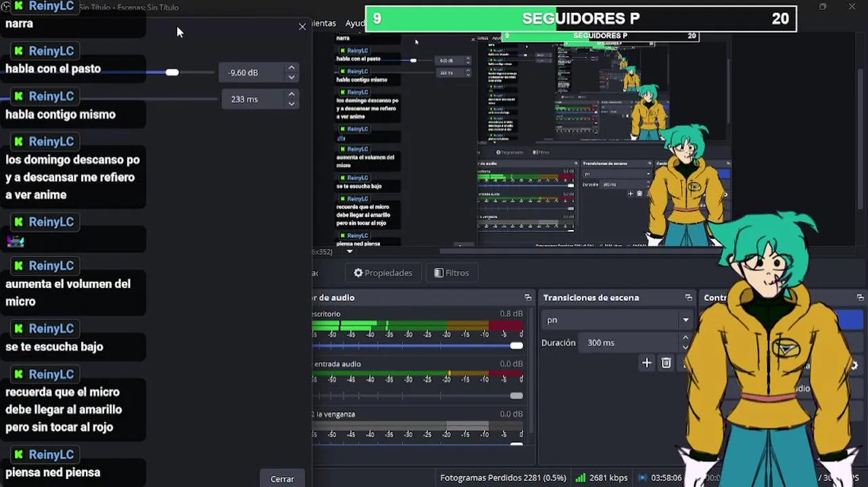The width and height of the screenshot is (868, 487).
Task: Click the volume slider handle at -9,60 dB
Action: [172, 72]
